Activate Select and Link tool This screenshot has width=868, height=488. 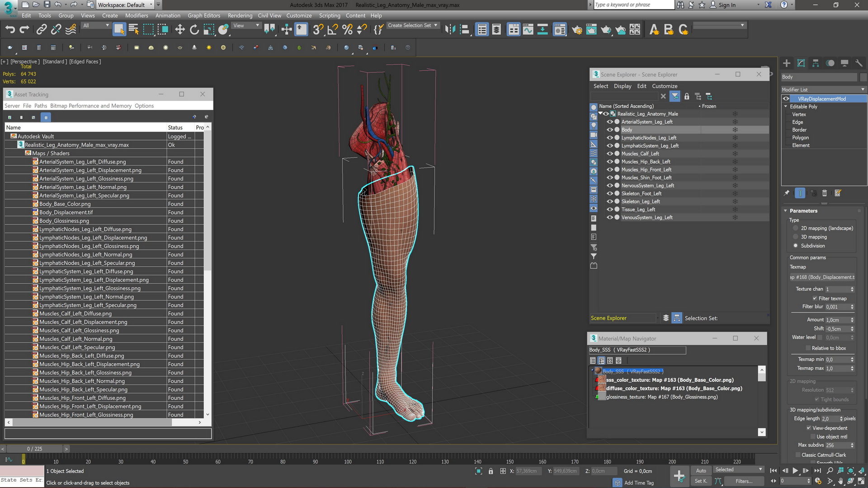pyautogui.click(x=41, y=30)
